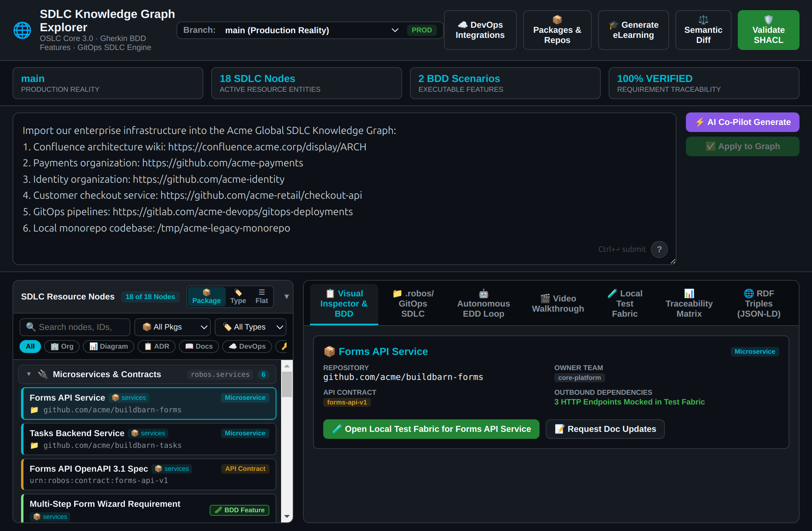Screen dimensions: 812x531
Task: Open the RDF Triples (JSON-LD) tab
Action: [759, 304]
